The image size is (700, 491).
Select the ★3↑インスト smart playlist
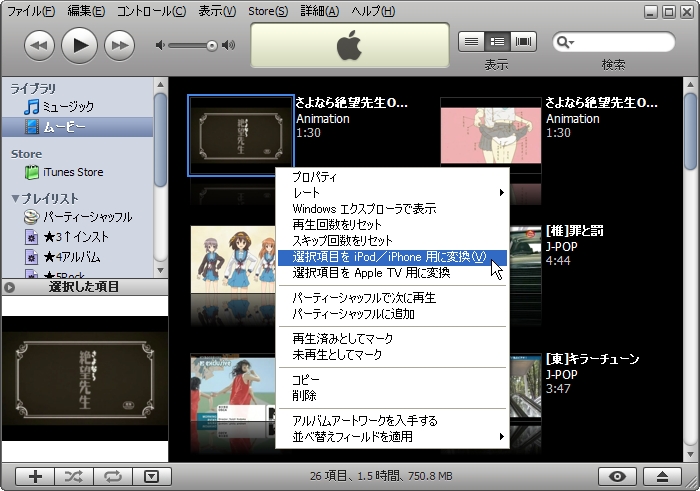[78, 237]
